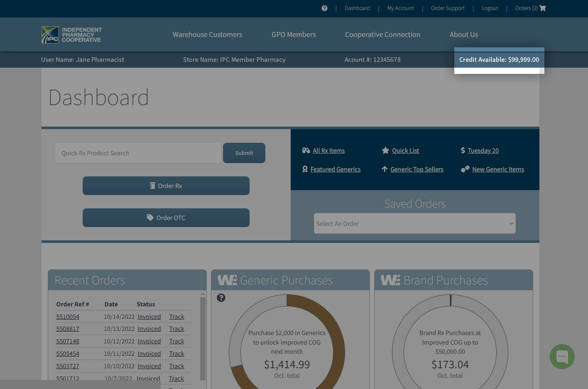This screenshot has height=389, width=588.
Task: Click Invoiced status for order 5505454
Action: pyautogui.click(x=149, y=354)
